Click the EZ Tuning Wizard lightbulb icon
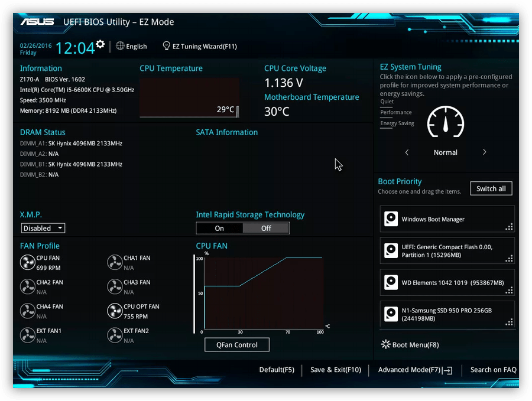Viewport: 532px width, 401px height. click(166, 45)
